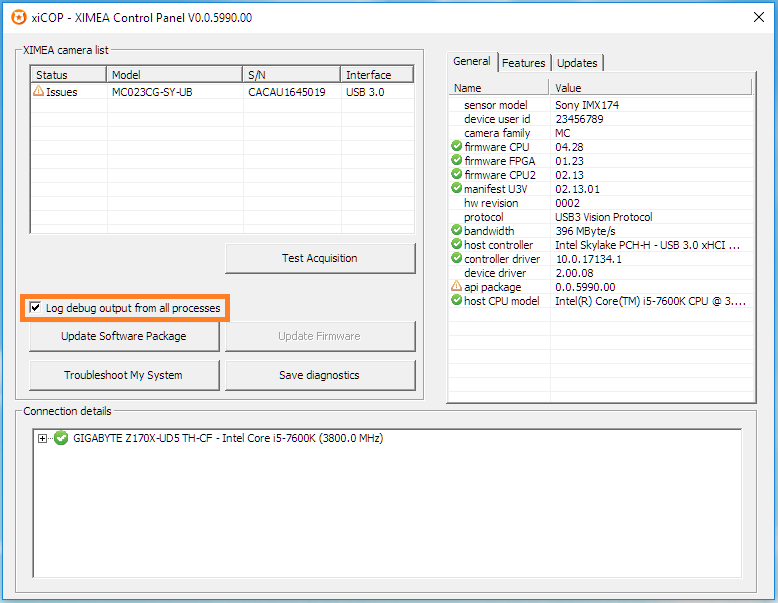Click hw revision value 0002
This screenshot has height=603, width=778.
pos(567,202)
